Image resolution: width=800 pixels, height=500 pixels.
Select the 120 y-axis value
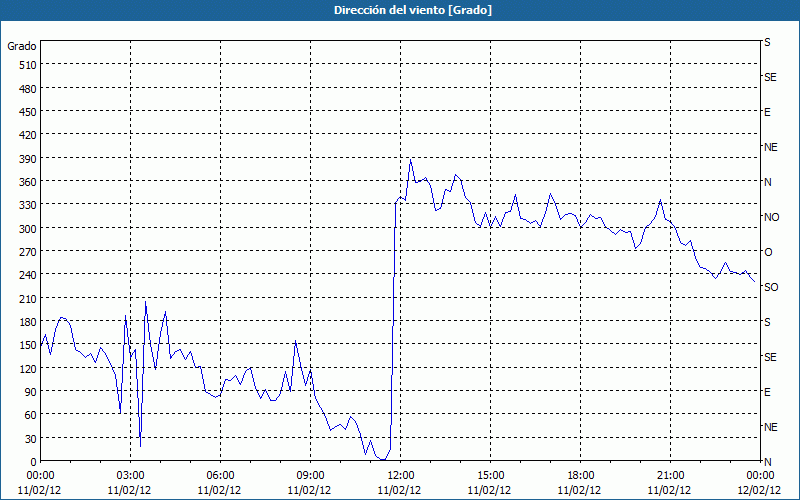29,368
